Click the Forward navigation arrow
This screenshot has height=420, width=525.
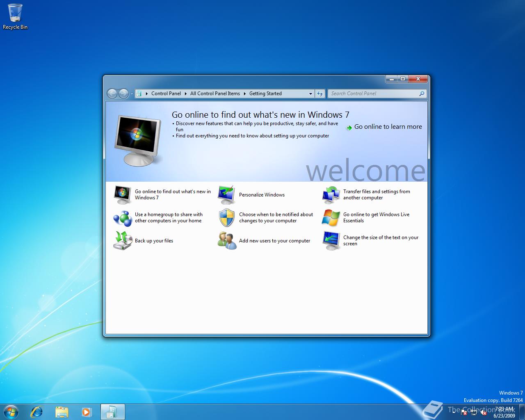pos(123,94)
